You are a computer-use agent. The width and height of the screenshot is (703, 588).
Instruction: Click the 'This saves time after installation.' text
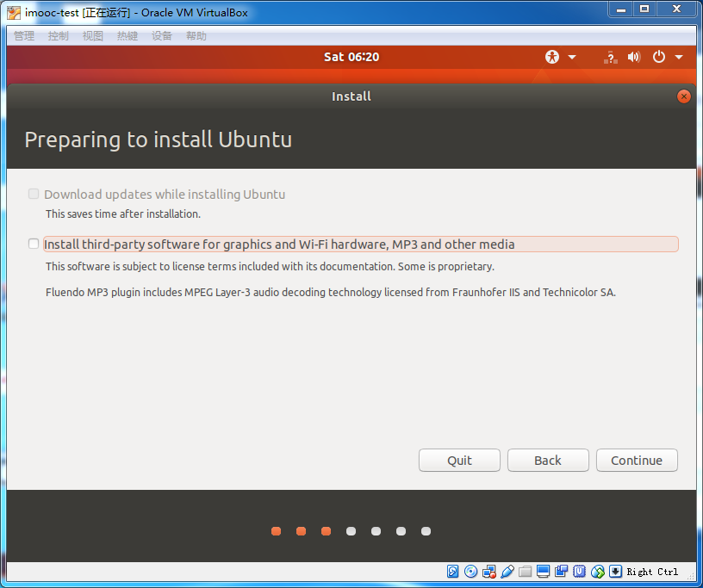(123, 214)
